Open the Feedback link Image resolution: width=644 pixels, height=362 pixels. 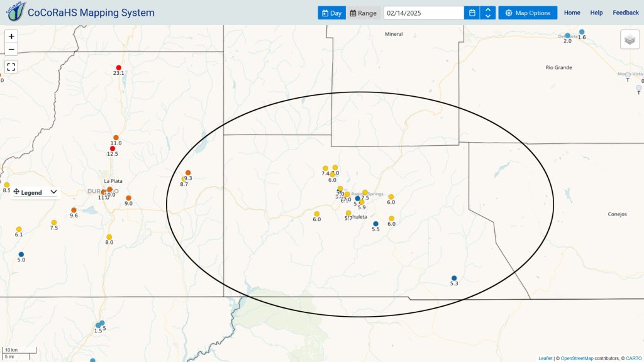pos(626,13)
